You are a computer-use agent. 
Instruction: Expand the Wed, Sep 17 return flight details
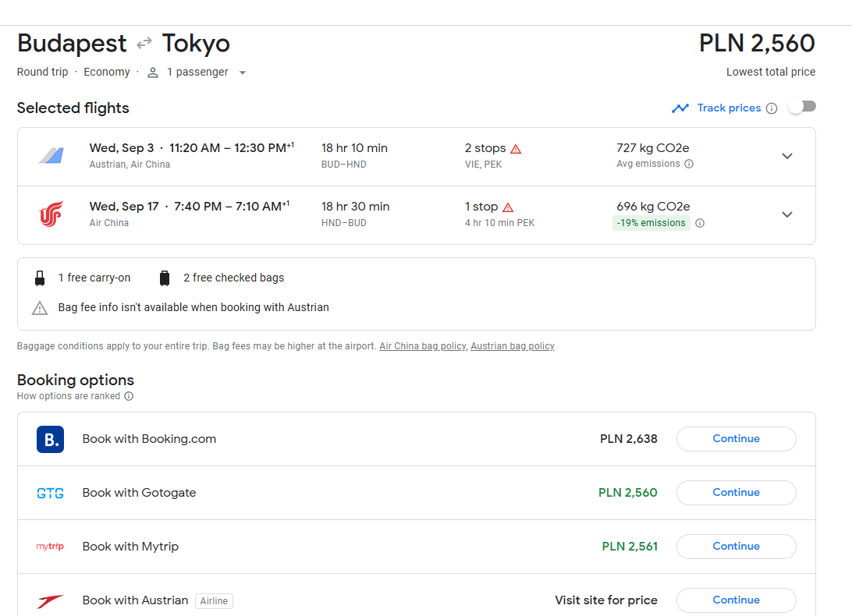pyautogui.click(x=786, y=214)
